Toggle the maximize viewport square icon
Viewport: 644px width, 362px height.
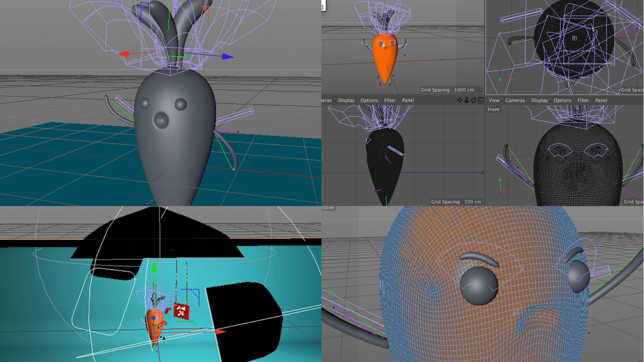click(x=481, y=100)
